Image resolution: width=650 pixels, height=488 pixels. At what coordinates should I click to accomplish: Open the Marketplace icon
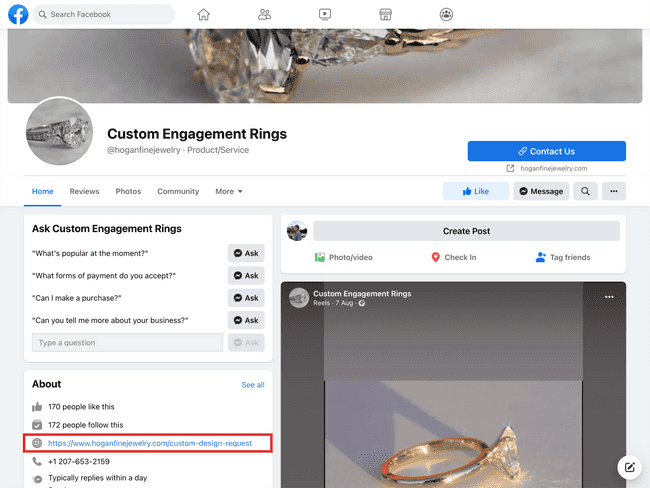[386, 15]
